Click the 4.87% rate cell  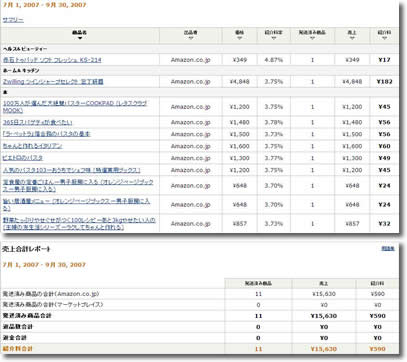274,60
